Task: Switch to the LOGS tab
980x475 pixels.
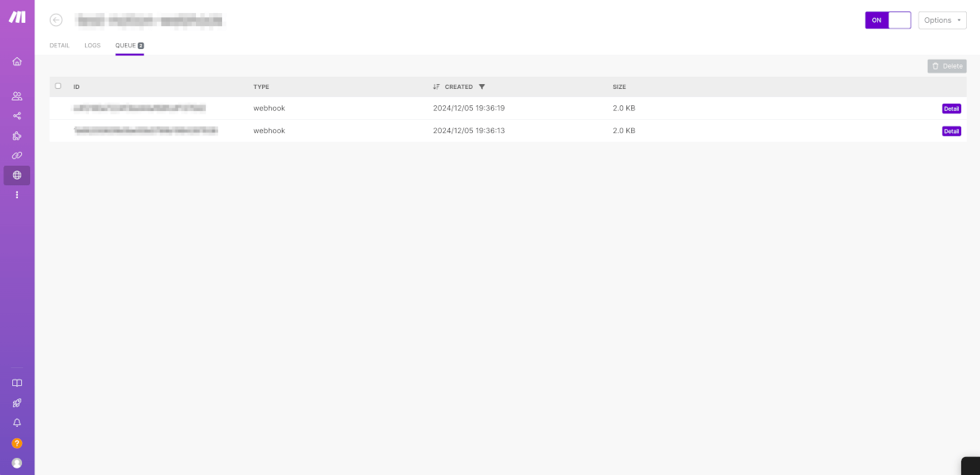Action: pyautogui.click(x=92, y=46)
